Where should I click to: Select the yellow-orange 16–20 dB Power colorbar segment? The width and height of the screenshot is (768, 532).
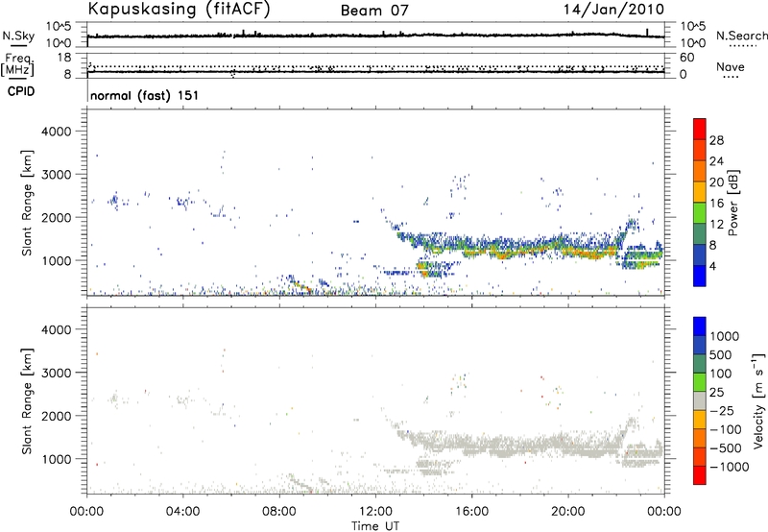700,191
